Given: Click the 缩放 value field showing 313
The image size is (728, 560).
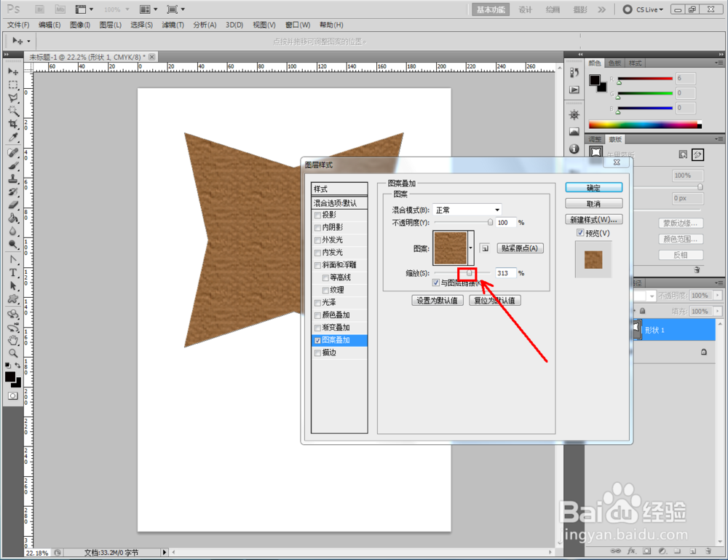Looking at the screenshot, I should point(506,273).
